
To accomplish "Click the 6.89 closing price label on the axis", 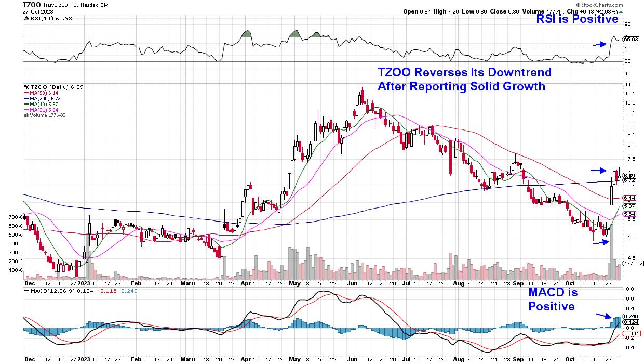I will pos(629,176).
